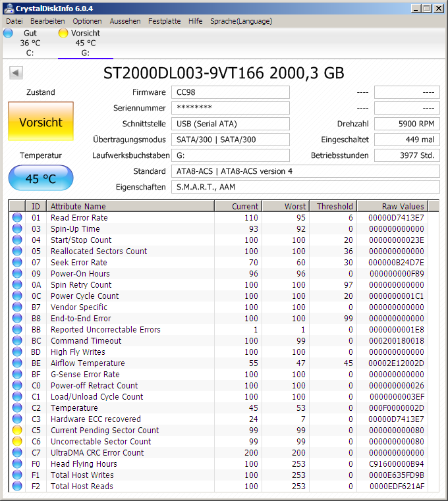Viewport: 448px width, 501px height.
Task: Click the Betriebsstunden value 3977 Std.
Action: coord(407,155)
